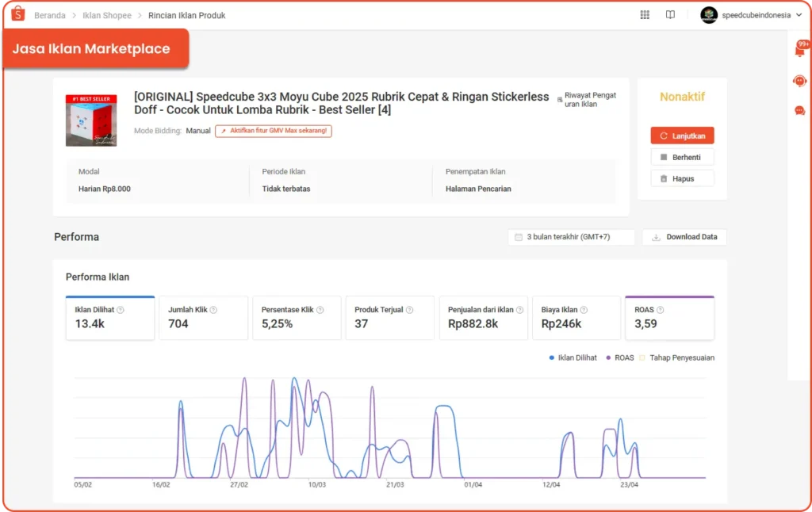812x512 pixels.
Task: Click the 27/02 date on chart axis
Action: [x=239, y=485]
